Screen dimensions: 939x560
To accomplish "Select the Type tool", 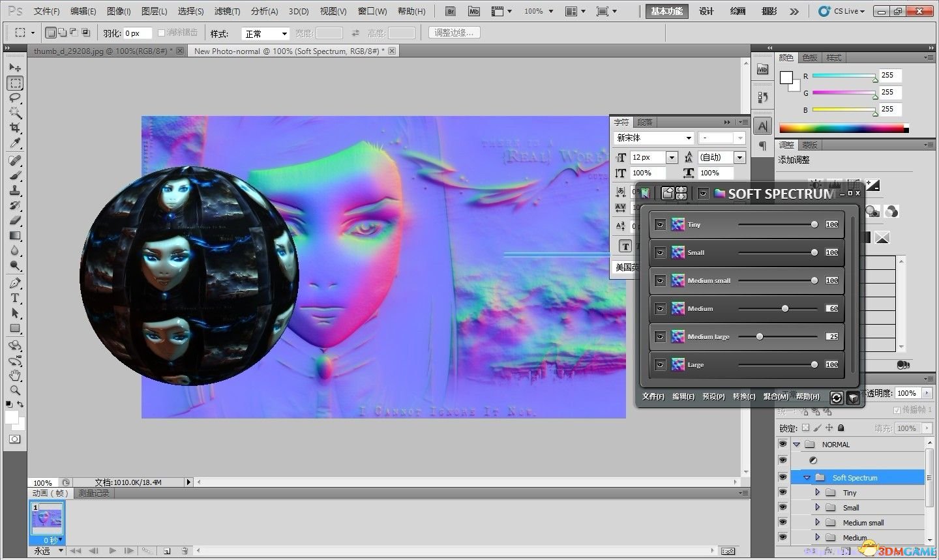I will pos(15,298).
